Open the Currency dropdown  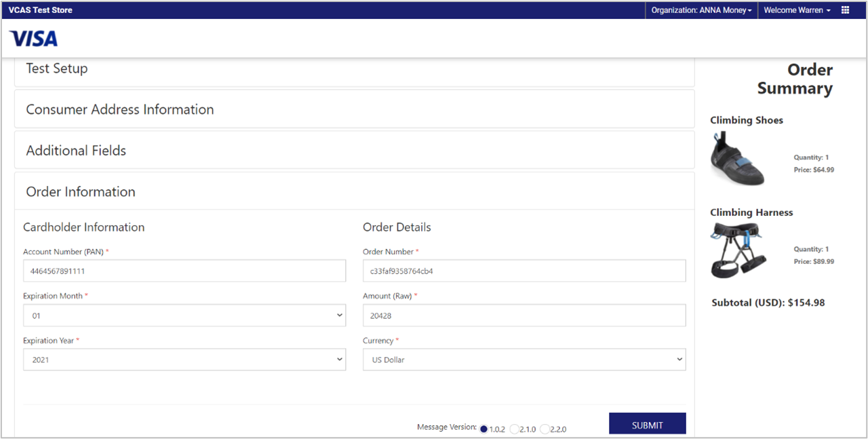click(524, 360)
